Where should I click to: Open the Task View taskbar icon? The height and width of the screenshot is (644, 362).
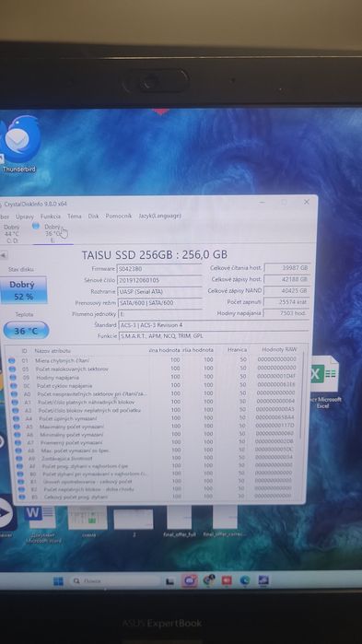[x=169, y=581]
